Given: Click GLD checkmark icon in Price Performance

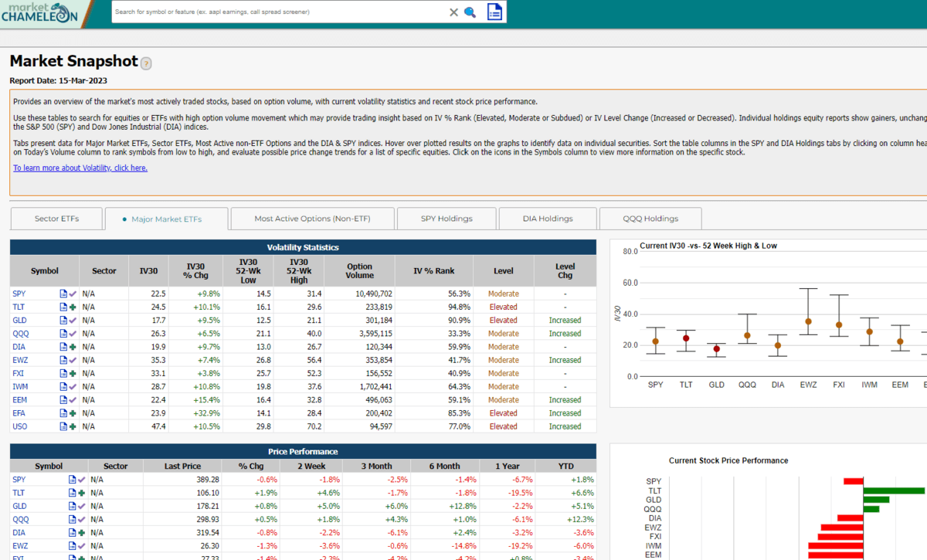Looking at the screenshot, I should [x=80, y=506].
